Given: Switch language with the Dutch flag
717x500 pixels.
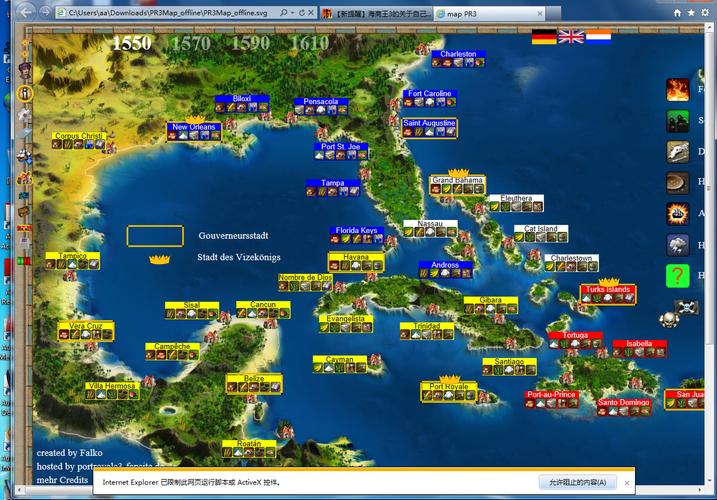Looking at the screenshot, I should click(599, 37).
